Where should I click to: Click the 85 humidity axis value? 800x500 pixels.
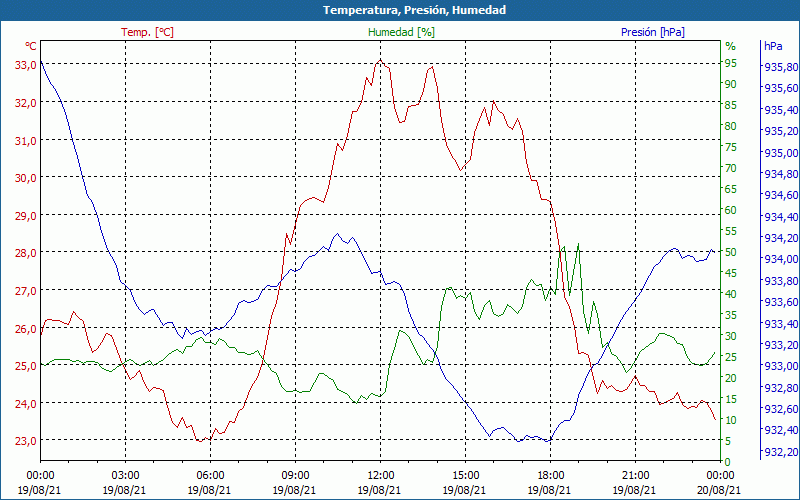(x=731, y=105)
